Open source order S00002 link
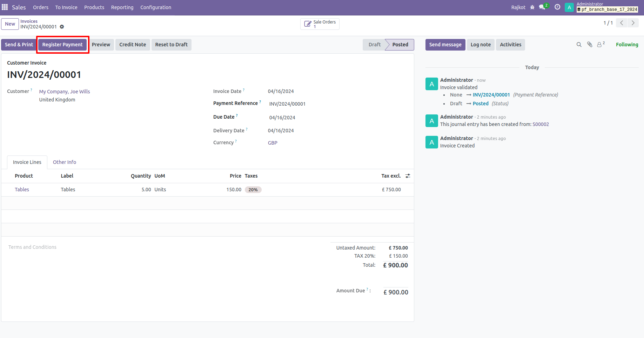 click(541, 124)
